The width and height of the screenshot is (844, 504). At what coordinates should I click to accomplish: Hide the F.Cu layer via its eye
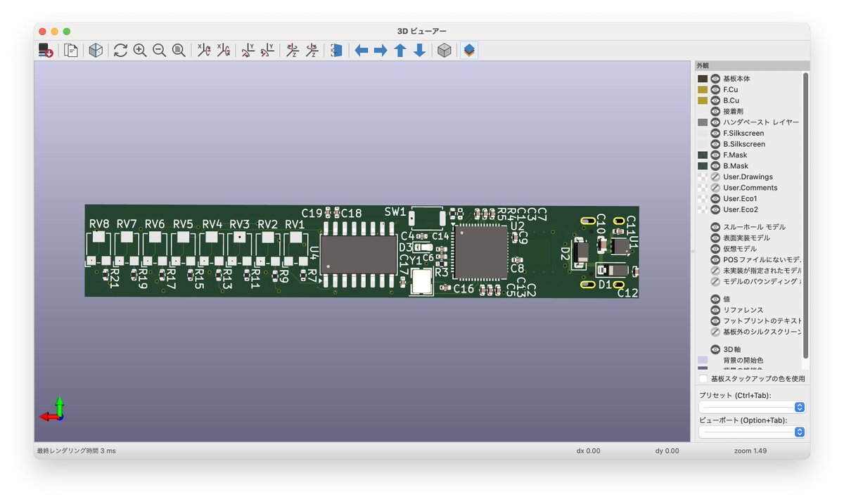click(x=715, y=89)
